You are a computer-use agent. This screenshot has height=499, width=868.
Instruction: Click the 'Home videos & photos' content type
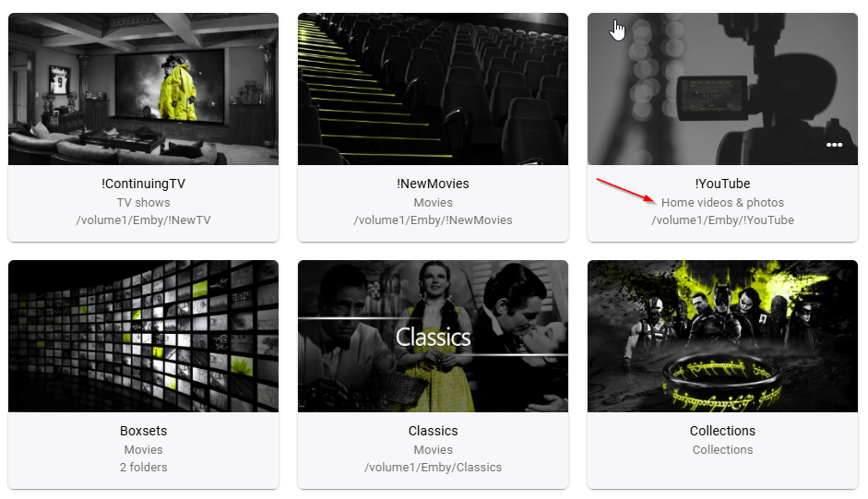[722, 203]
